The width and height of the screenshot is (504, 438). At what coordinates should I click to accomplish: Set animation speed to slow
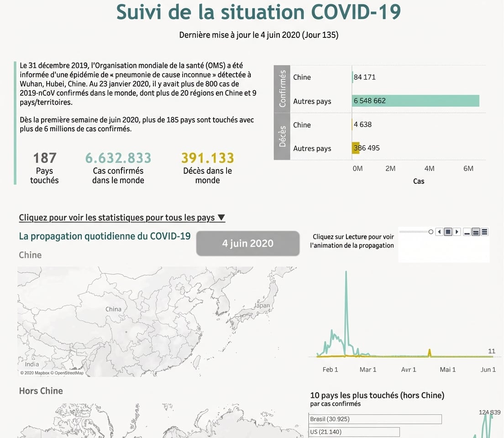click(x=467, y=232)
